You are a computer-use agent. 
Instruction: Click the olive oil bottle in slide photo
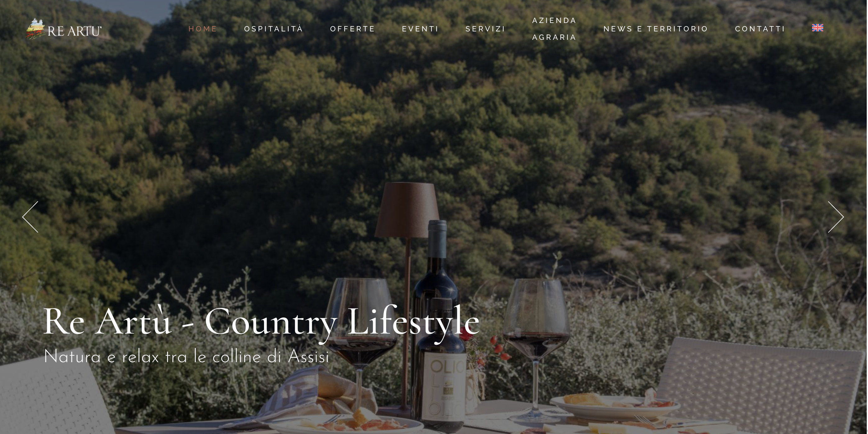coord(441,364)
